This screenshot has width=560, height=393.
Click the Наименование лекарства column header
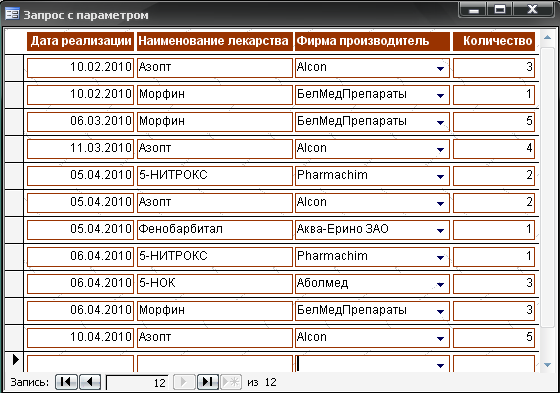(x=215, y=41)
